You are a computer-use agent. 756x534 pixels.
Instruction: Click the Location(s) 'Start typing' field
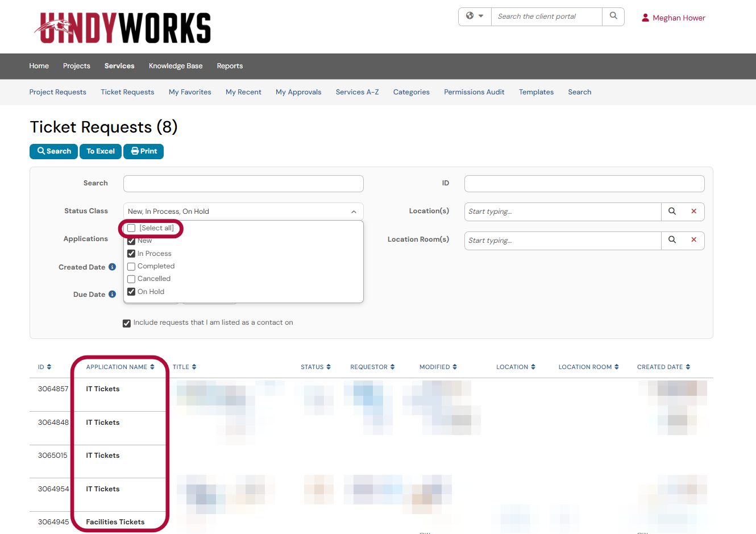[x=563, y=212]
